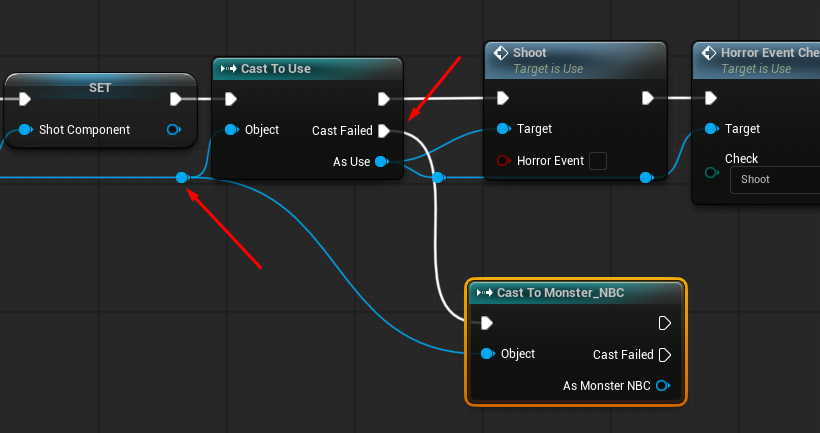Open the Check dropdown showing Shoot

coord(774,180)
